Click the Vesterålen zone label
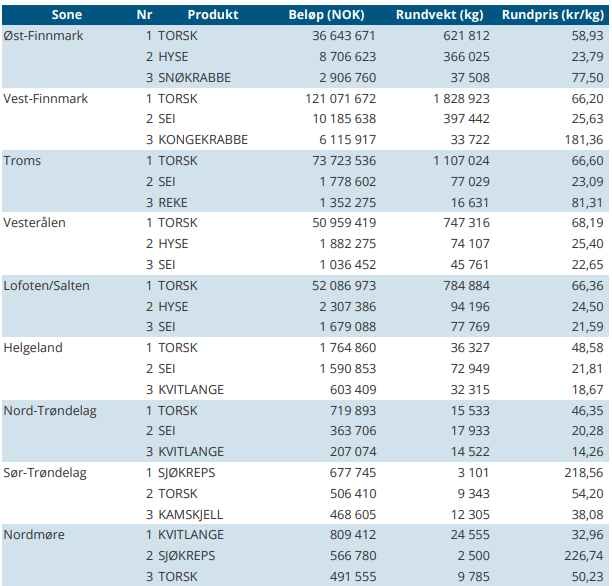Screen dimensions: 612x586 coord(35,223)
